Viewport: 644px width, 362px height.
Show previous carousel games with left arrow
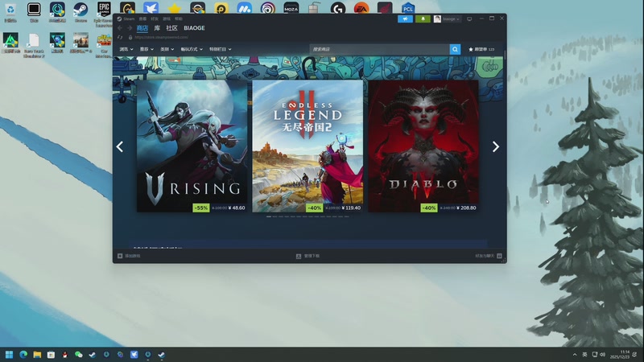point(120,146)
